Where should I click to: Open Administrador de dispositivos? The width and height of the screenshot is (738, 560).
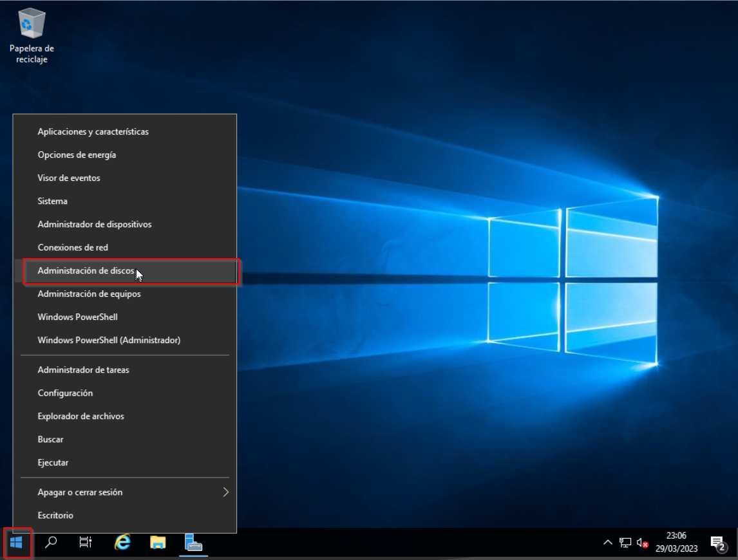pos(95,225)
